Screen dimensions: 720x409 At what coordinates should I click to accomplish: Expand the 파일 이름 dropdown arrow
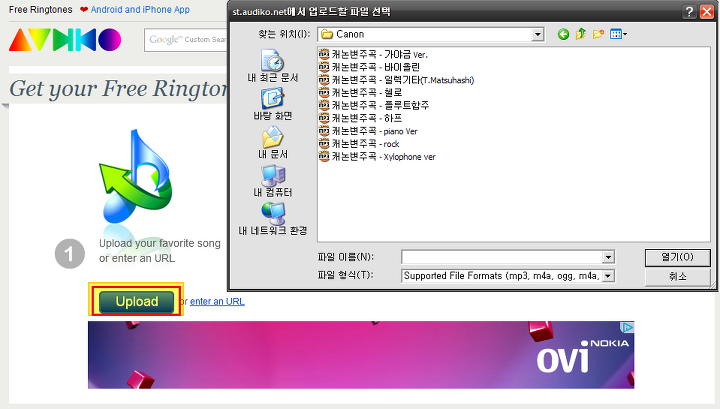pyautogui.click(x=608, y=257)
